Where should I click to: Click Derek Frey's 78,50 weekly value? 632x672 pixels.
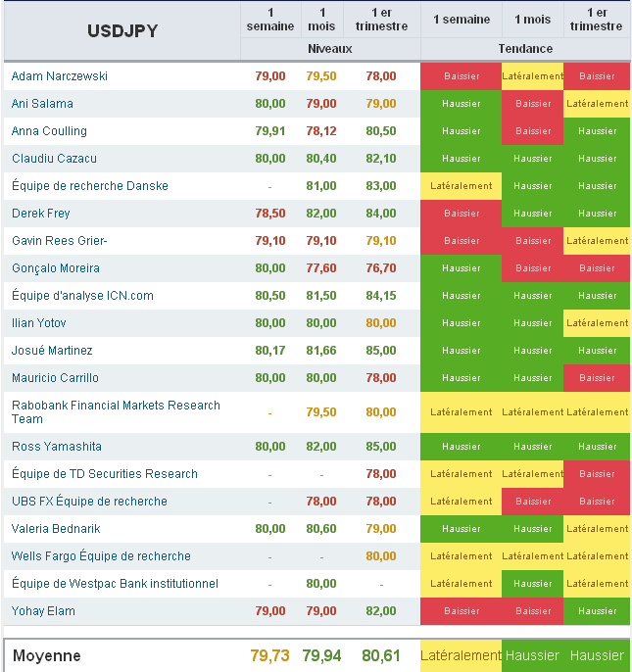pos(270,214)
